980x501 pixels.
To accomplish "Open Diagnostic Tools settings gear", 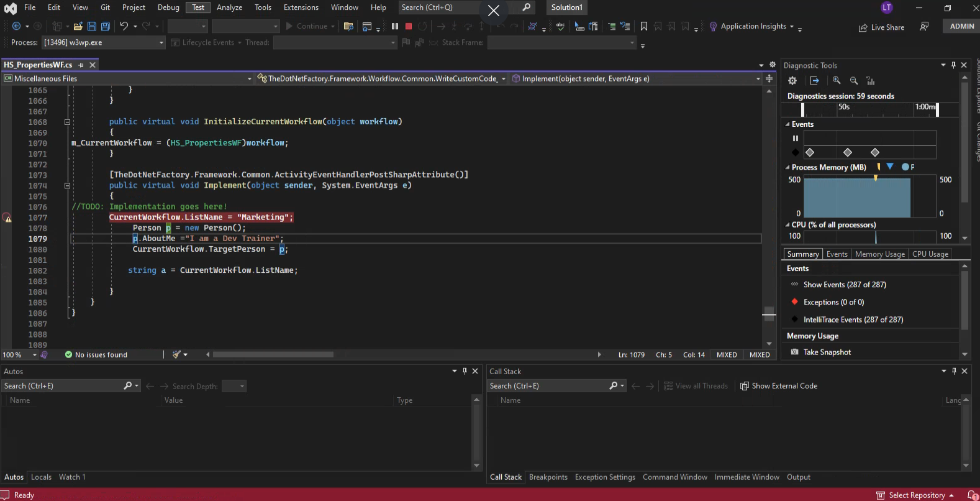I will coord(792,81).
